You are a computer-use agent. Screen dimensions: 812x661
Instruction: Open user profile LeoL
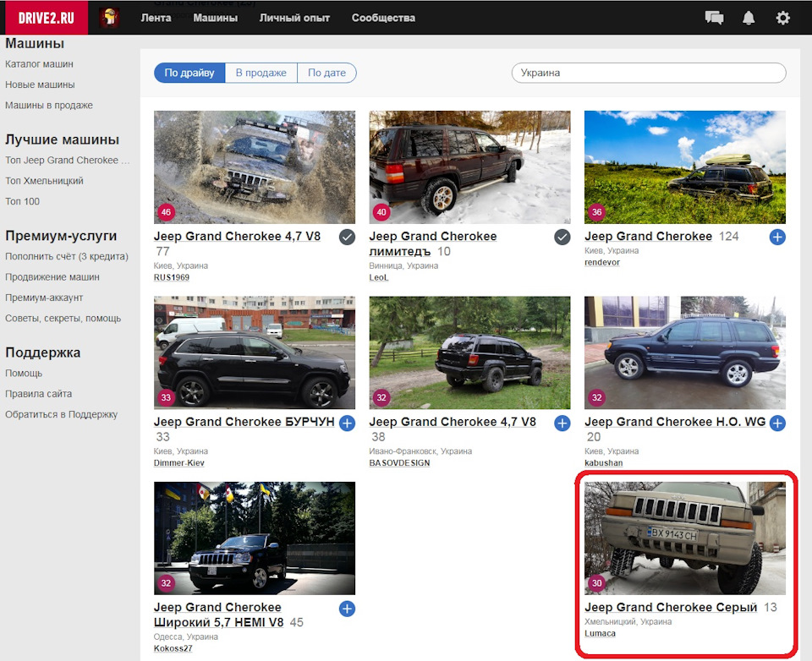[x=379, y=277]
